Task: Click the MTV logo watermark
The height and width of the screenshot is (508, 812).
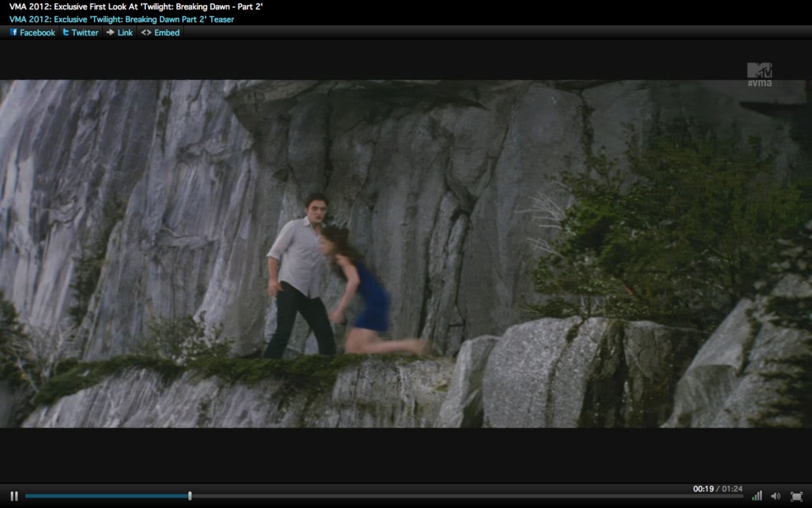Action: (x=759, y=70)
